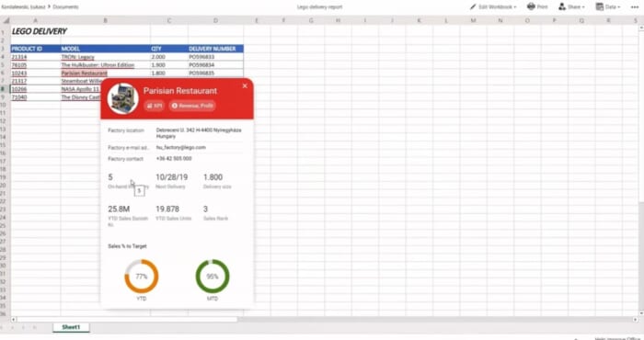Expand the Share dropdown arrow
This screenshot has width=644, height=340.
click(x=583, y=7)
